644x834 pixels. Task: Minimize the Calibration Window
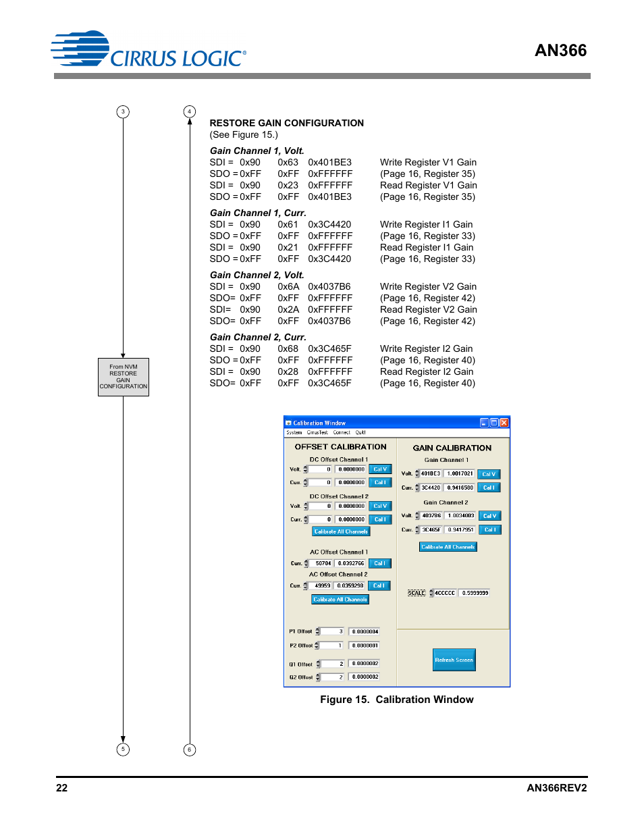(484, 423)
